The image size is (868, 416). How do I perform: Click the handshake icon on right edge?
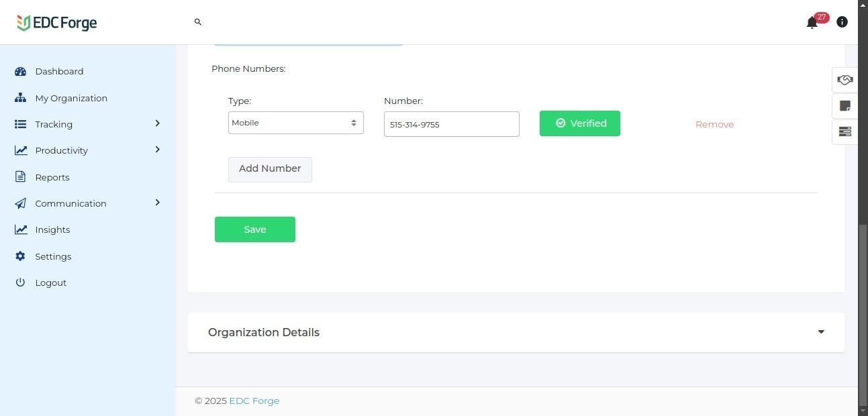(x=845, y=80)
